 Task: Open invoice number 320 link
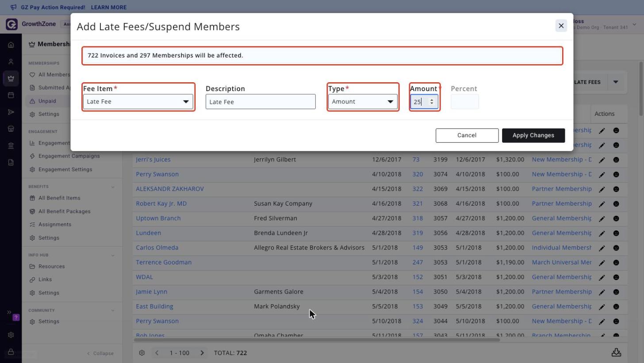(418, 174)
